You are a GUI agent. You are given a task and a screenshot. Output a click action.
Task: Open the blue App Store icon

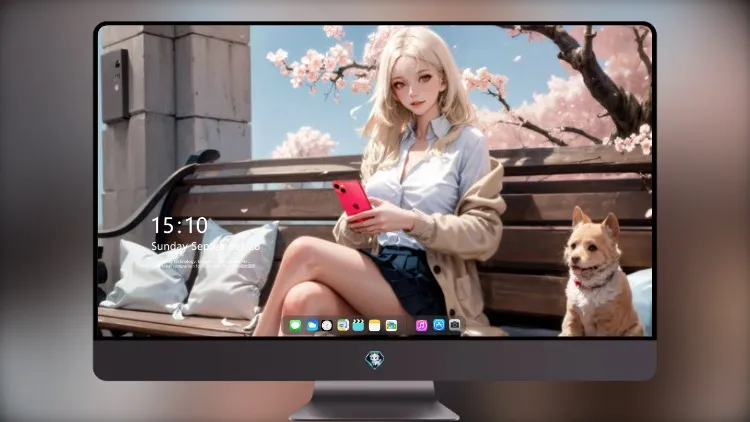pos(439,325)
